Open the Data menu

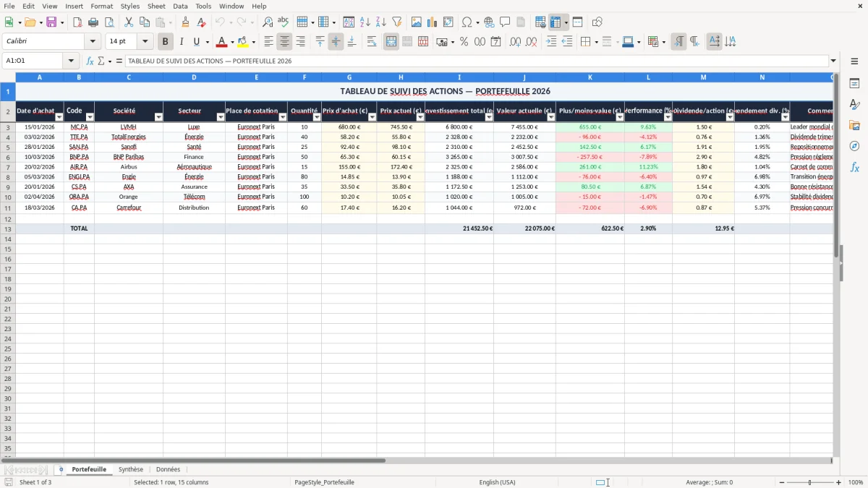point(180,6)
